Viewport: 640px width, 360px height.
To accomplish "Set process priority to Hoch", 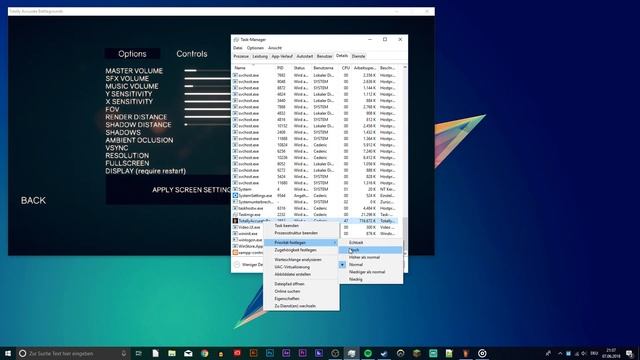I will (x=371, y=250).
